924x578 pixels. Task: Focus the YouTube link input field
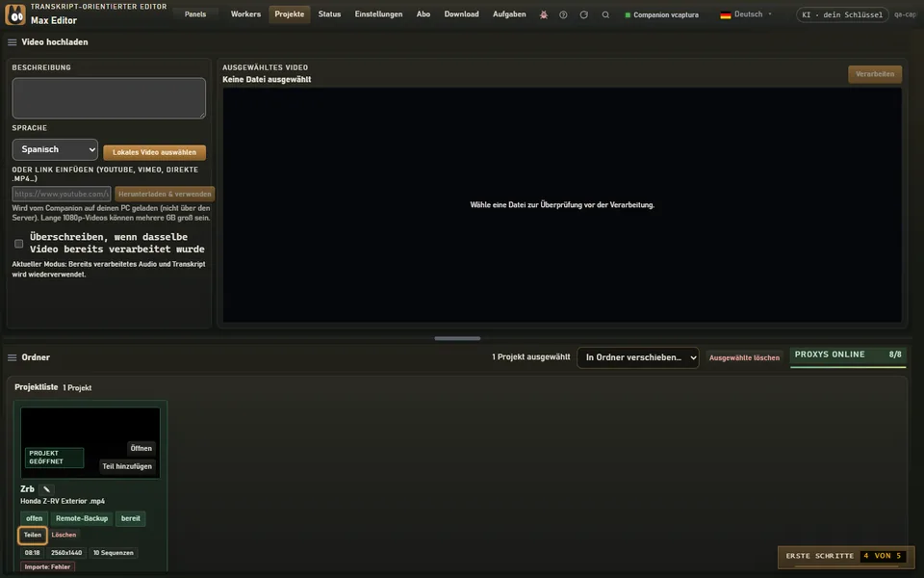[x=62, y=194]
